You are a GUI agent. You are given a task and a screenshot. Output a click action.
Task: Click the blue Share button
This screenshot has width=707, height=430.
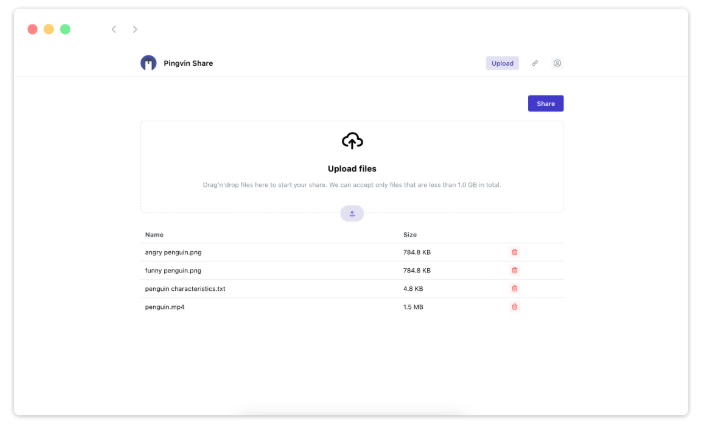tap(545, 104)
